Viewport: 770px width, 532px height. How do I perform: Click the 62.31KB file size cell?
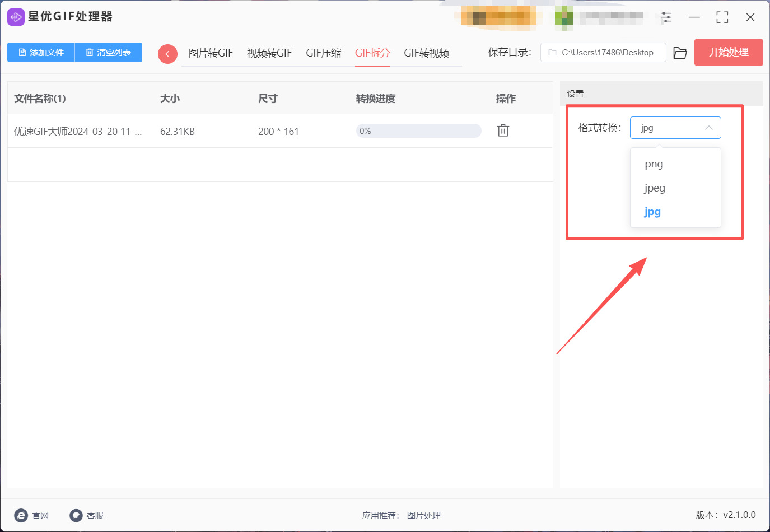pos(178,132)
